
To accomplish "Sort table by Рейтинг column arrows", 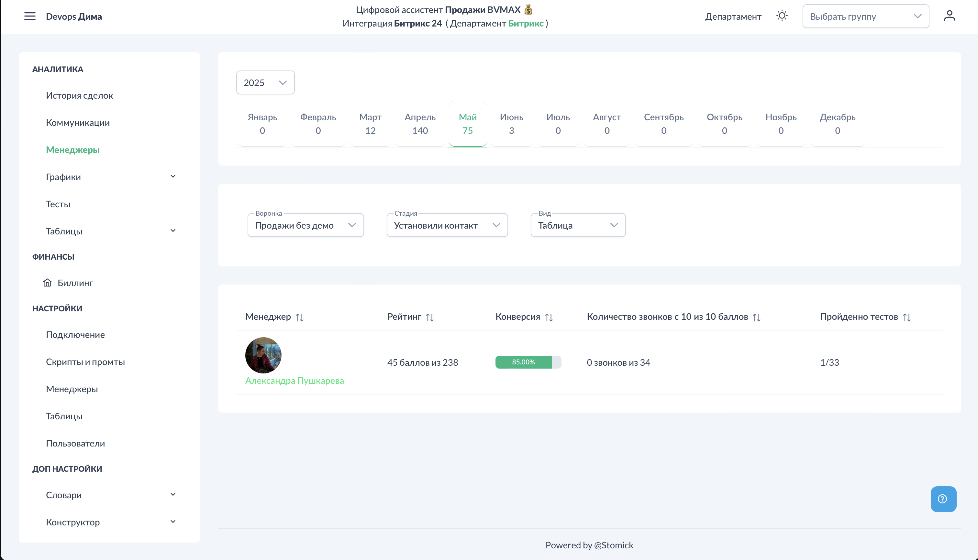I will pos(430,317).
